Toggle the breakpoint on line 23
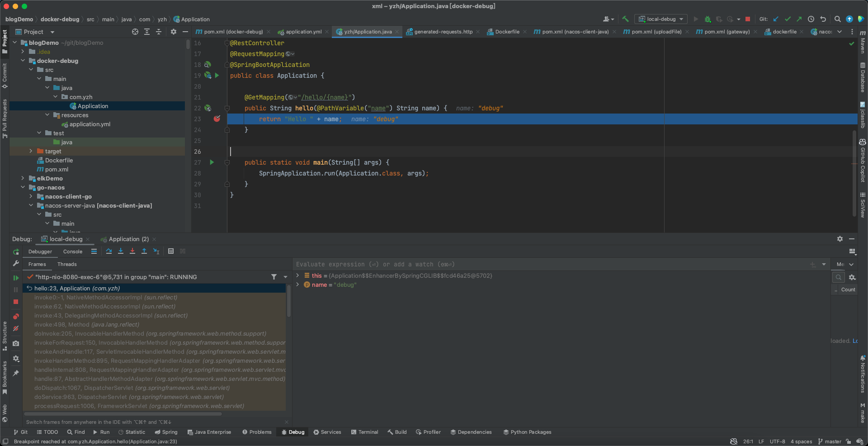The height and width of the screenshot is (446, 868). [217, 119]
